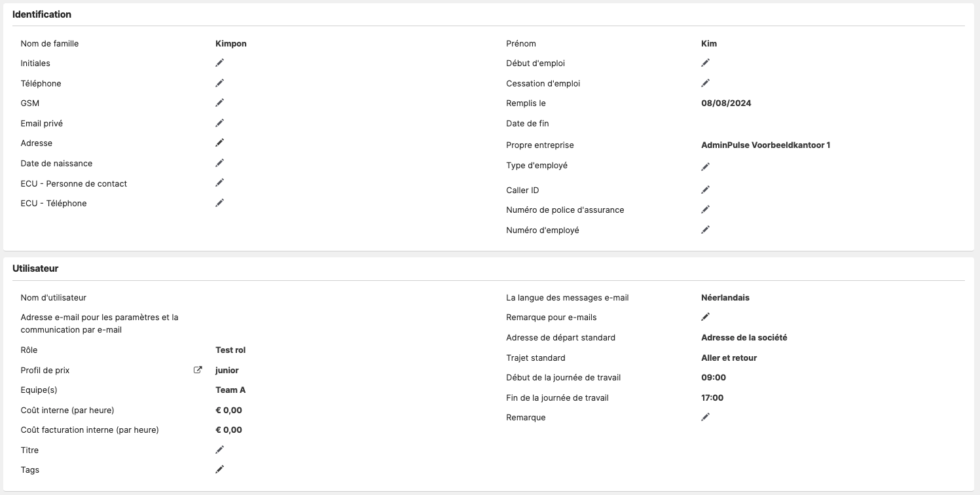Viewport: 980px width, 495px height.
Task: Edit the Tags field pencil
Action: (x=220, y=469)
